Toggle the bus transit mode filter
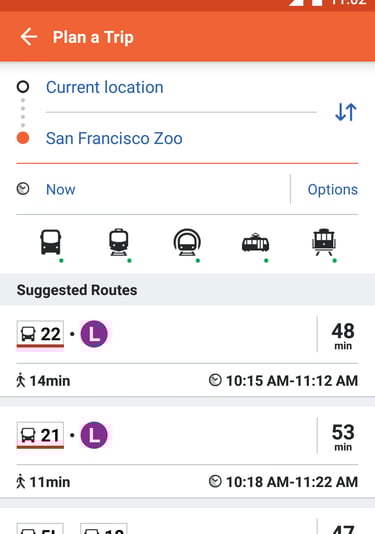375x534 pixels. click(x=51, y=242)
